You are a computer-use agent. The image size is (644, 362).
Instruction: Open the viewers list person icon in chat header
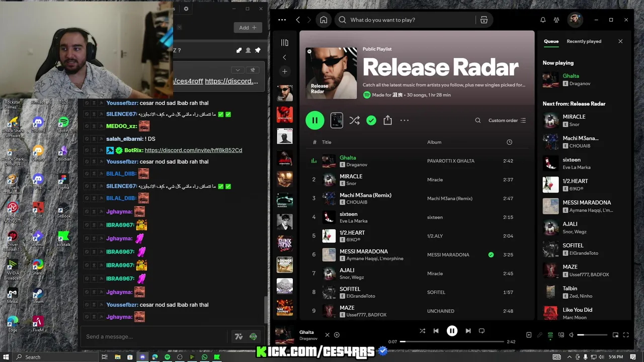(248, 50)
